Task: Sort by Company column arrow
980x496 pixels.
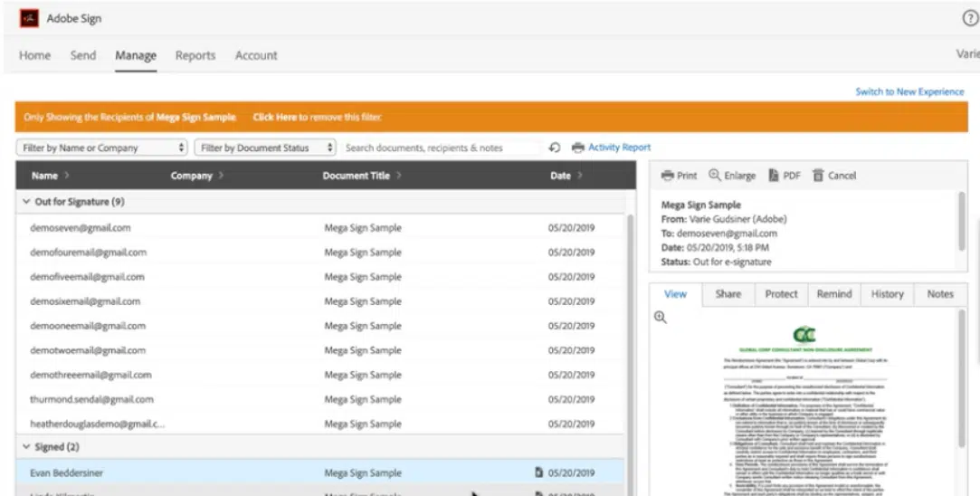Action: pyautogui.click(x=221, y=176)
